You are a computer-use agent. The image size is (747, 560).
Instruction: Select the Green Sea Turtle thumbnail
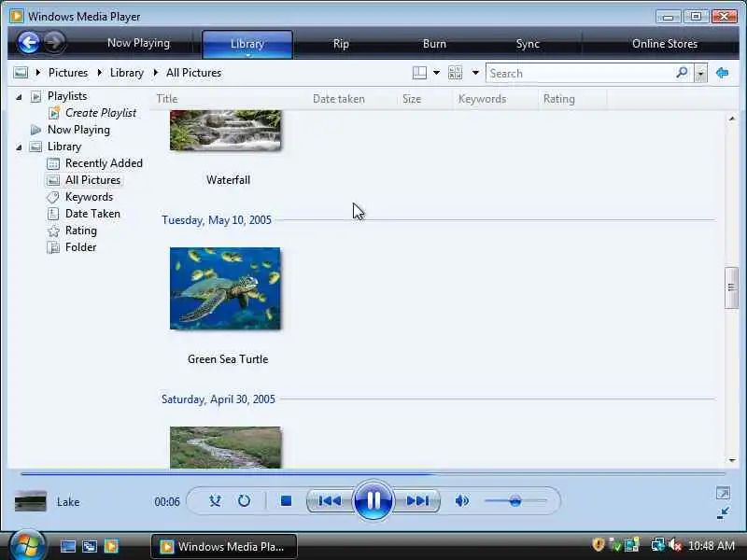click(x=225, y=288)
